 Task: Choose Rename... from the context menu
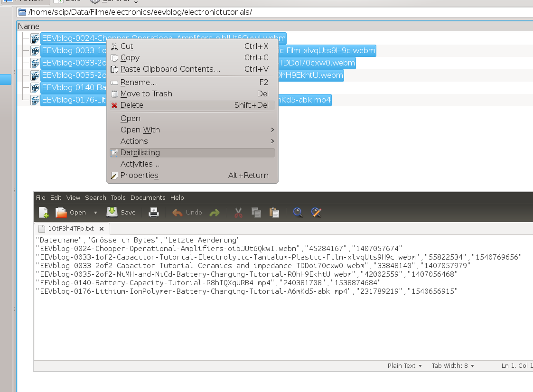coord(192,82)
